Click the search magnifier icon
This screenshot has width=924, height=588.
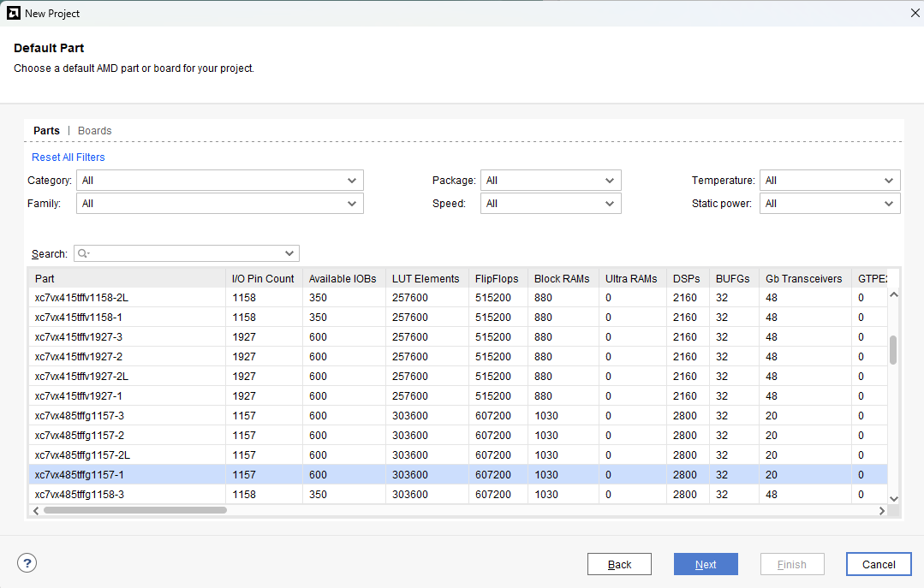(x=84, y=253)
